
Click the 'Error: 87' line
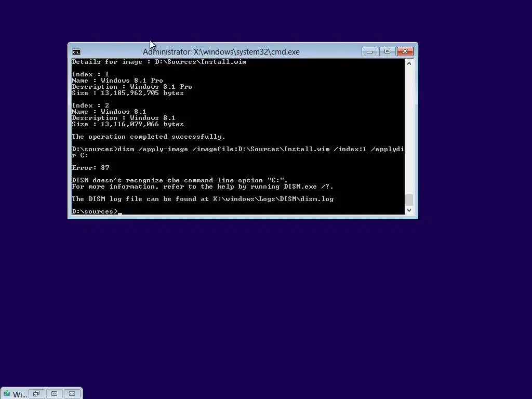coord(90,168)
